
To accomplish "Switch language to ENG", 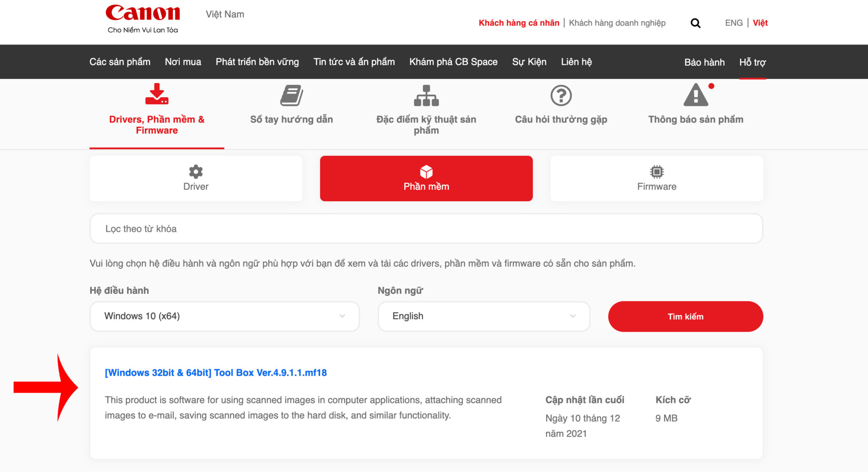I will [734, 23].
